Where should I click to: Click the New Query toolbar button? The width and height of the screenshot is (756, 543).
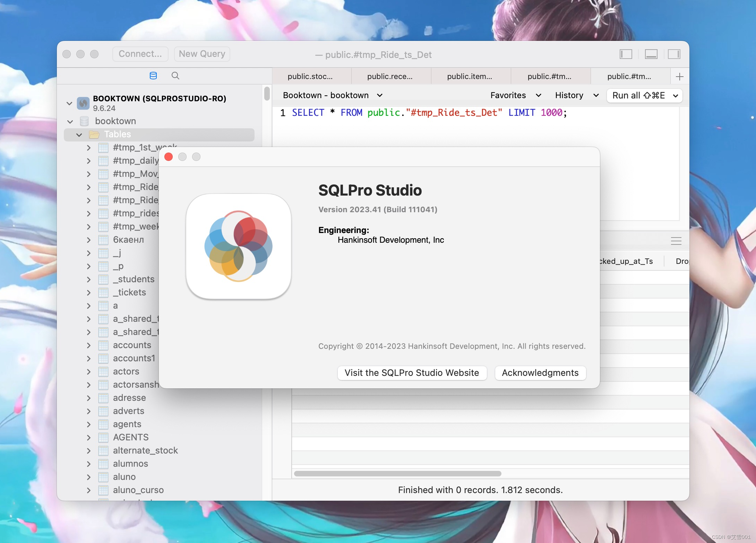tap(202, 53)
